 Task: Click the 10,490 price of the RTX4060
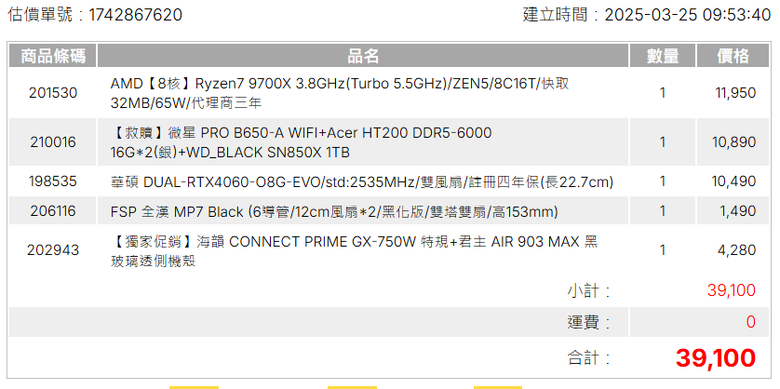pyautogui.click(x=734, y=182)
